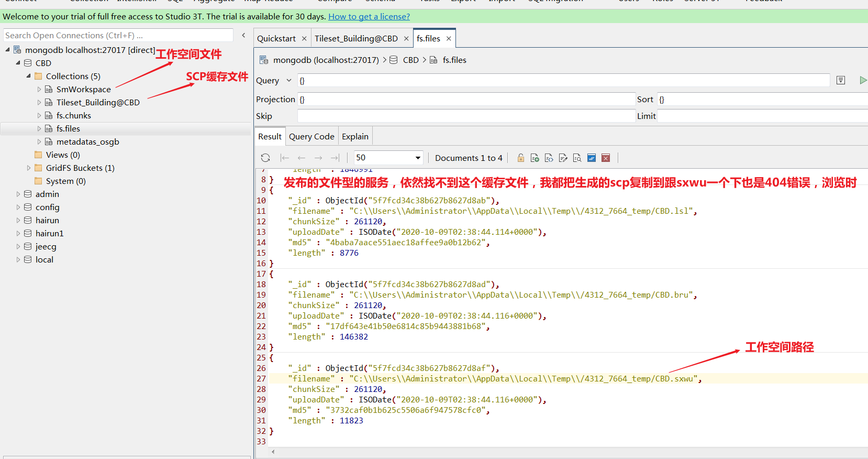Click the CBD database icon in breadcrumb

(x=394, y=60)
